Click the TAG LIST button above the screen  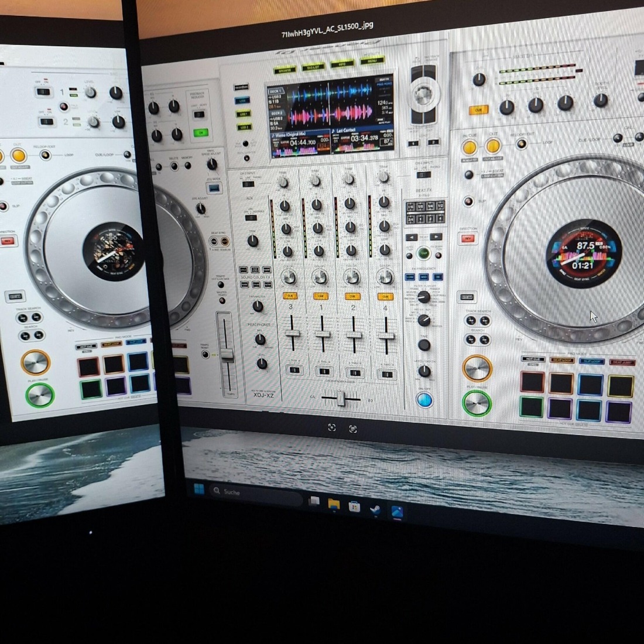[313, 67]
